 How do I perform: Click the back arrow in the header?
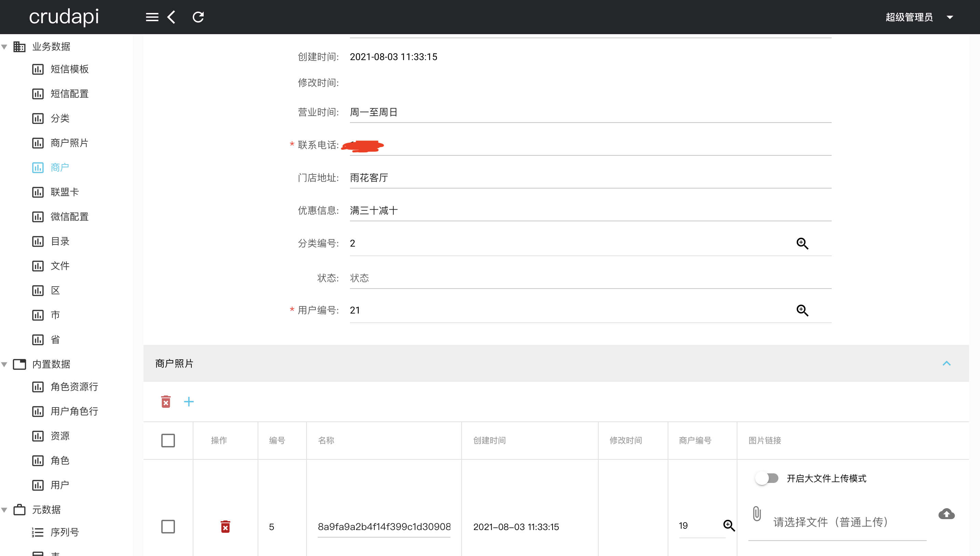[x=172, y=17]
